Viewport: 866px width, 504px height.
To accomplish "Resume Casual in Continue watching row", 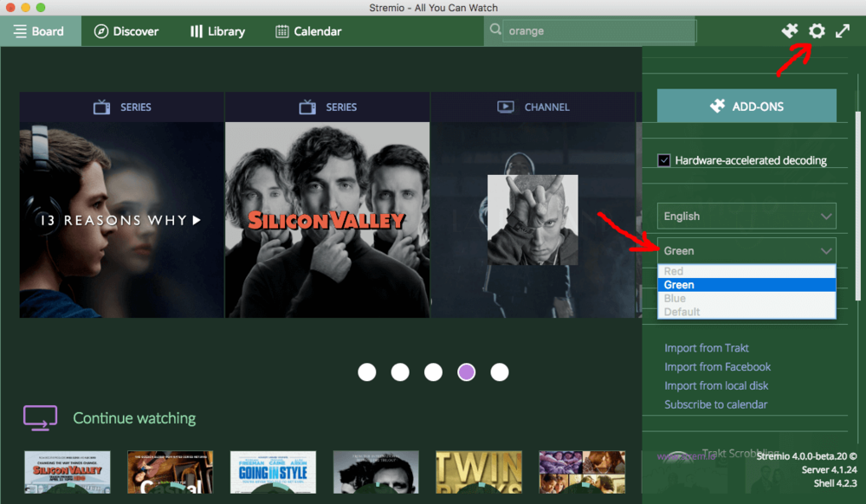I will tap(170, 472).
